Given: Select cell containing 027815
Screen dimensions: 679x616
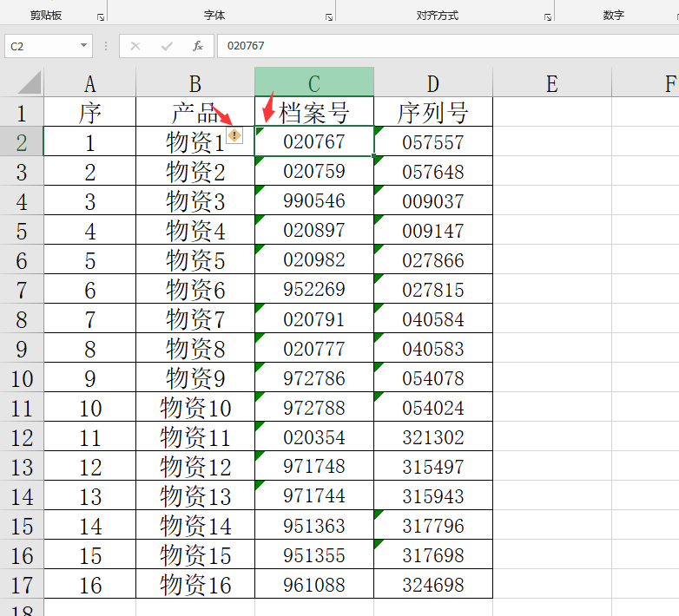Looking at the screenshot, I should point(433,289).
